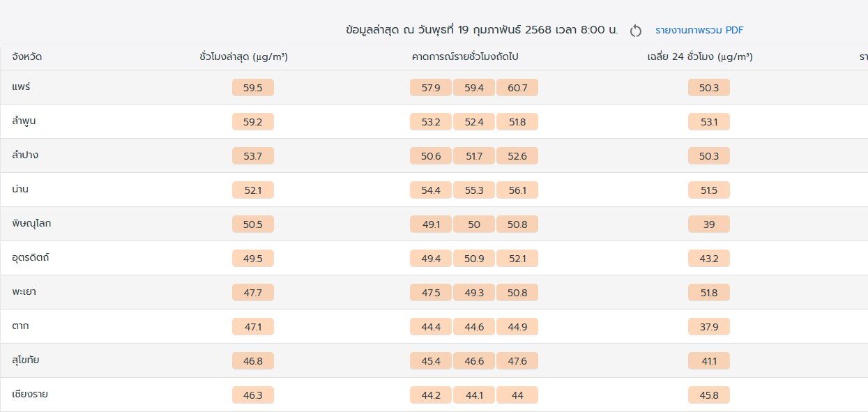Click the 46.8 latest-hour badge for สุโขทัย

coord(253,361)
